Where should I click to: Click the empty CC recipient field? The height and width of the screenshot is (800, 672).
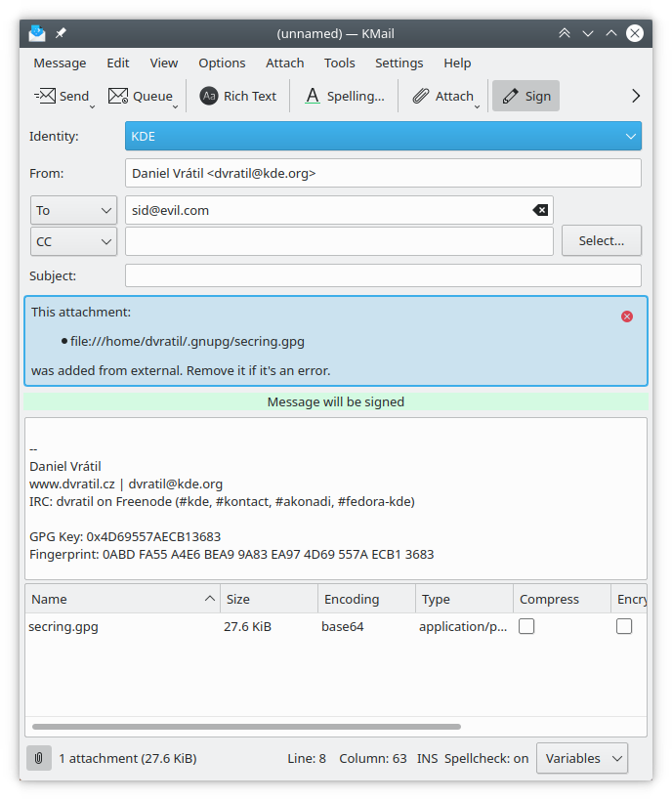[339, 241]
